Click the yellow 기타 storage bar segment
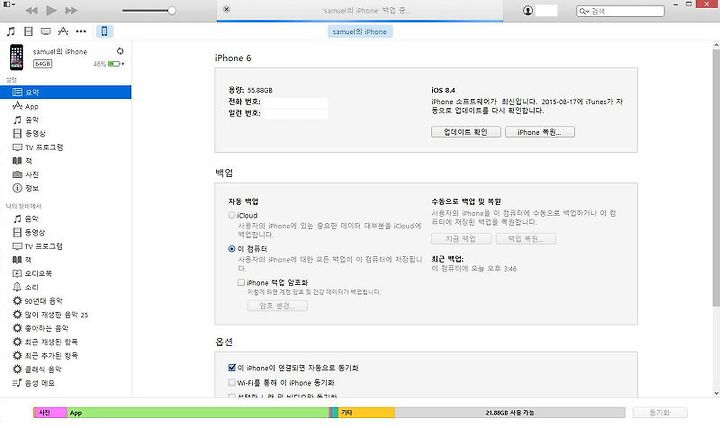Image resolution: width=720 pixels, height=427 pixels. [x=366, y=413]
